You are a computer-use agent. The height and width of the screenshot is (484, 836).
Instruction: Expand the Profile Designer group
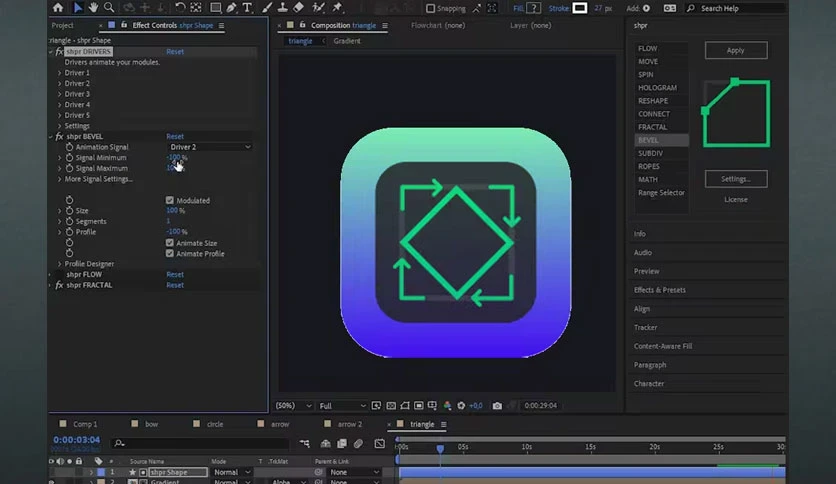click(x=59, y=264)
